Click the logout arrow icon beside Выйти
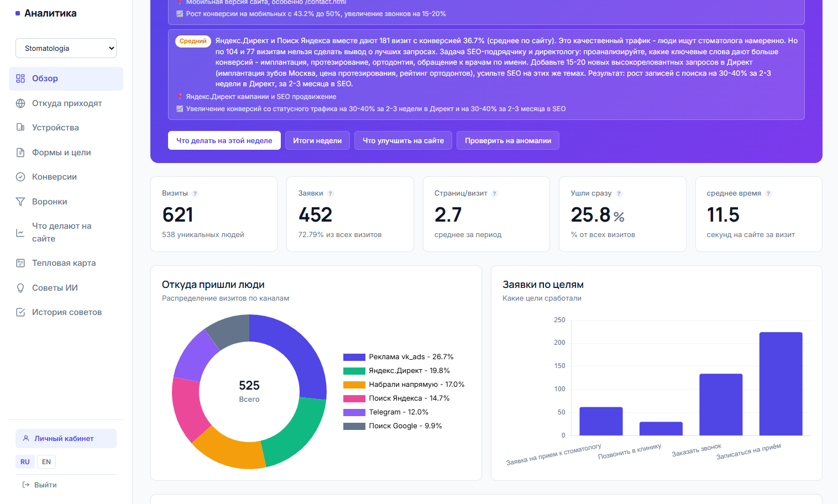 click(26, 485)
